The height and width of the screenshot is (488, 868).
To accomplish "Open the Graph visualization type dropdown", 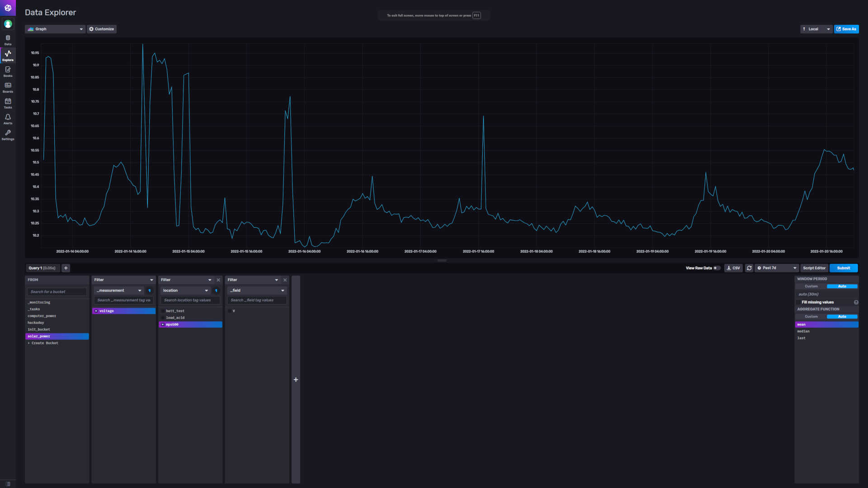I will point(55,29).
